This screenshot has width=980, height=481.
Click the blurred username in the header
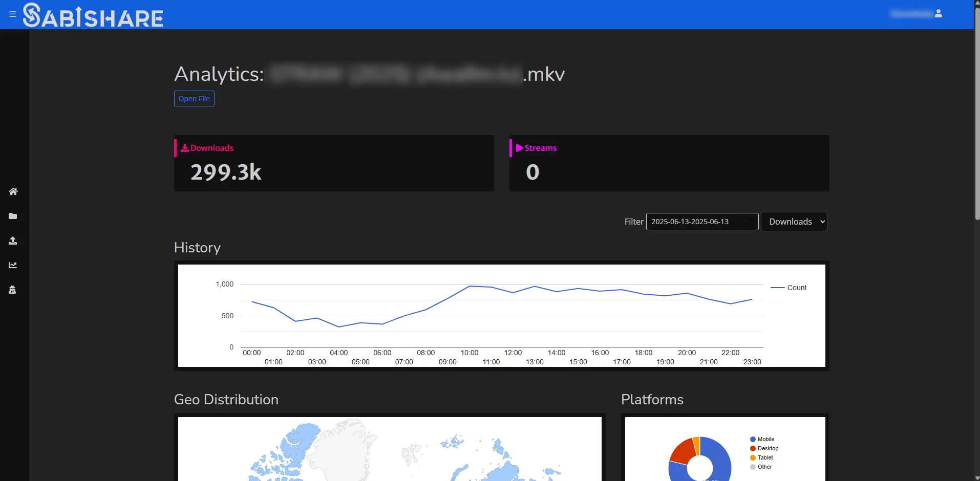pos(911,14)
